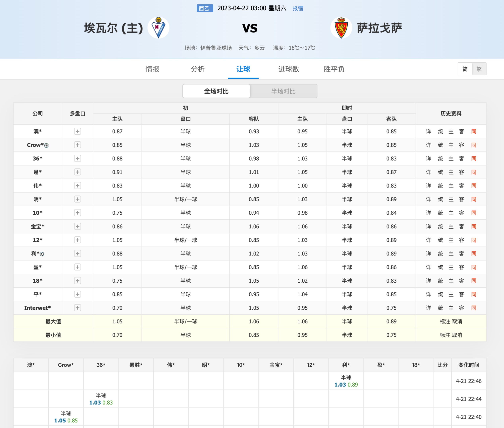504x428 pixels.
Task: Expand multi-handicap plus for 明* row
Action: pos(77,199)
